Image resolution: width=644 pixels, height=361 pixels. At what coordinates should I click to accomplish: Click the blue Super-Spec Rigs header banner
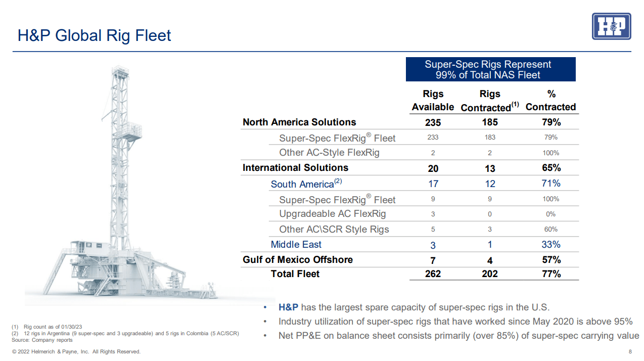490,69
